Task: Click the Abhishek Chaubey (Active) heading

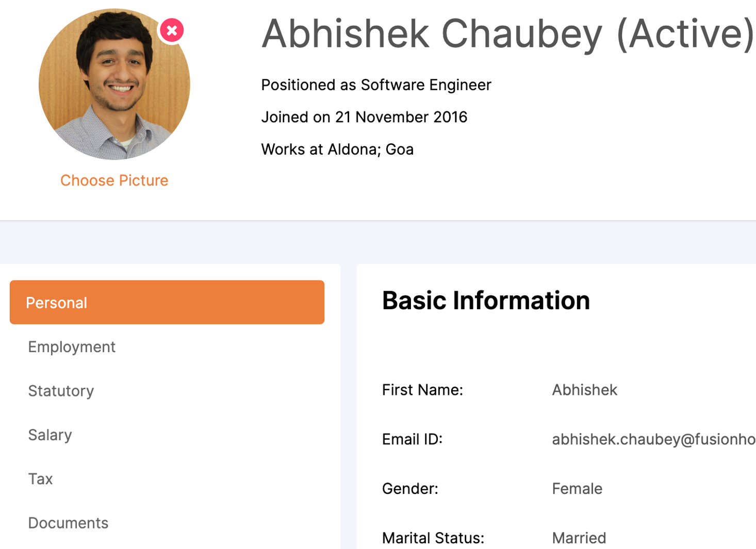Action: pyautogui.click(x=507, y=34)
